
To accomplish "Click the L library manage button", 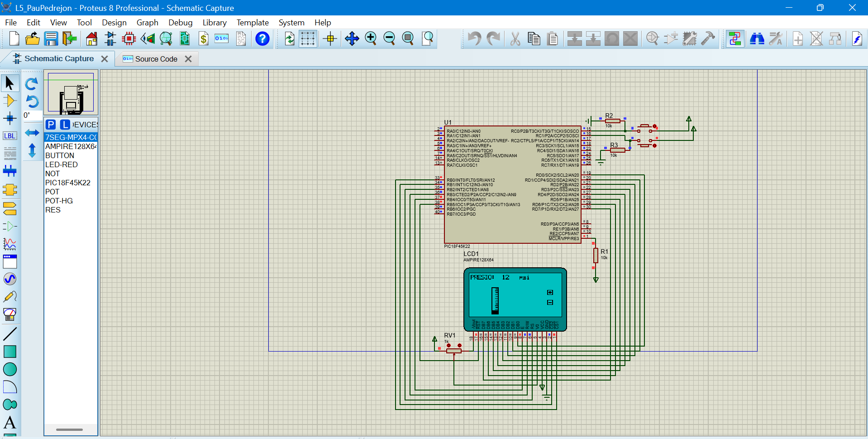I will point(66,125).
